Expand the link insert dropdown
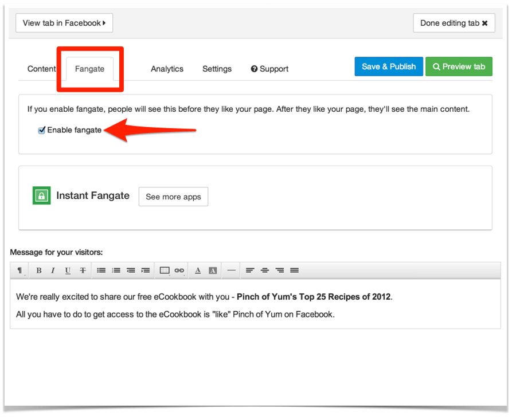Screen dimensions: 512x420 pos(179,270)
